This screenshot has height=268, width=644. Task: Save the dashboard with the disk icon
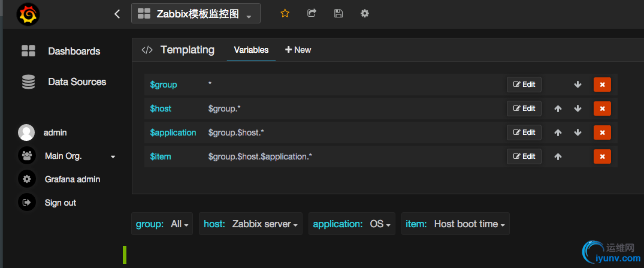tap(338, 13)
